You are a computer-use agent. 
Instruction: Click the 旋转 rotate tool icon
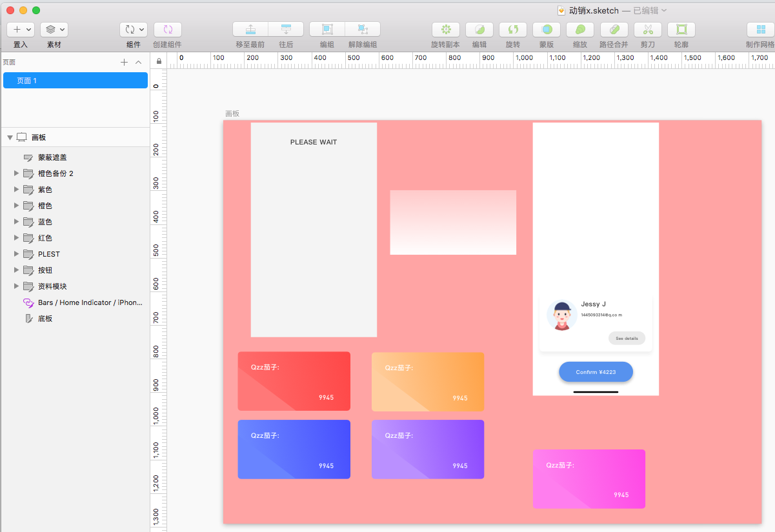coord(513,30)
